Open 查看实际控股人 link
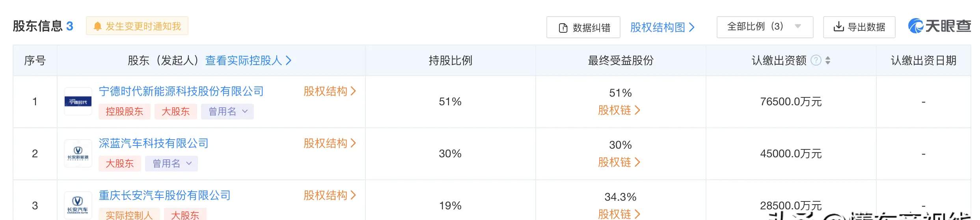This screenshot has width=980, height=220. tap(248, 60)
